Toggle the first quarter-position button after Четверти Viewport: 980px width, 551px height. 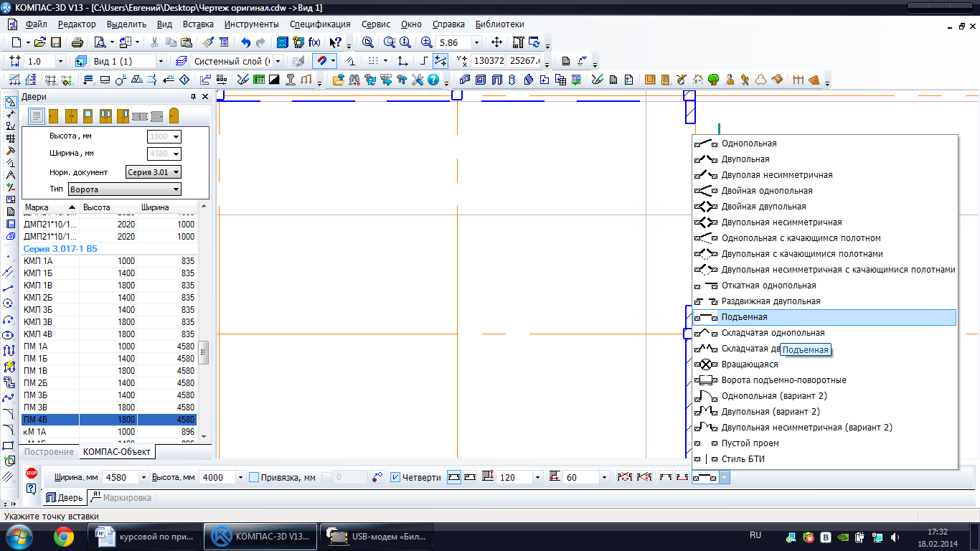(453, 477)
